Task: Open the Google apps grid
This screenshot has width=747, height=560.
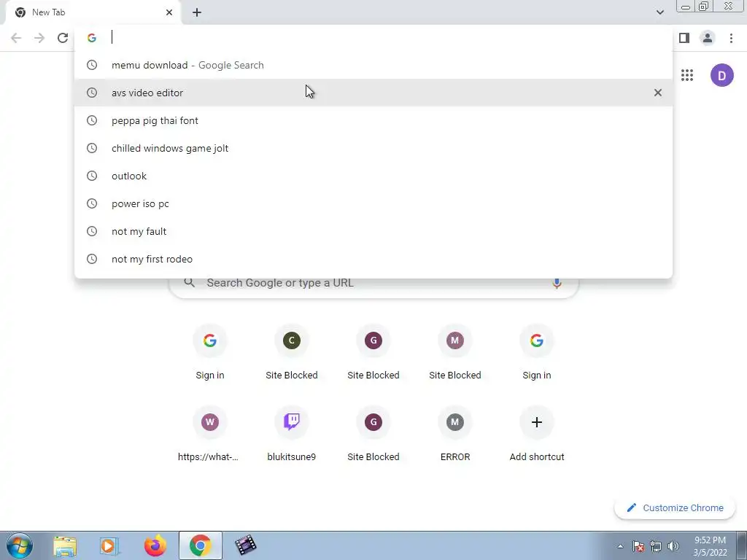Action: (x=687, y=75)
